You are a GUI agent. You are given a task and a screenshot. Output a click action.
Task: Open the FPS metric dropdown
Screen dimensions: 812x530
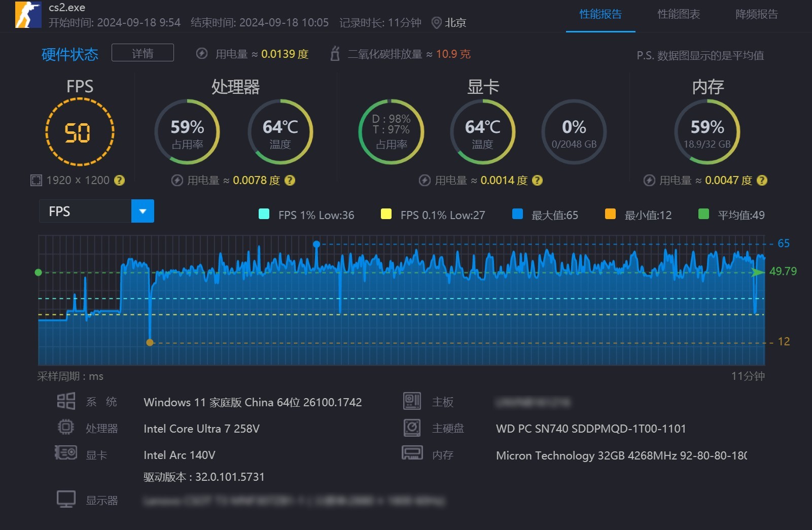(x=143, y=211)
